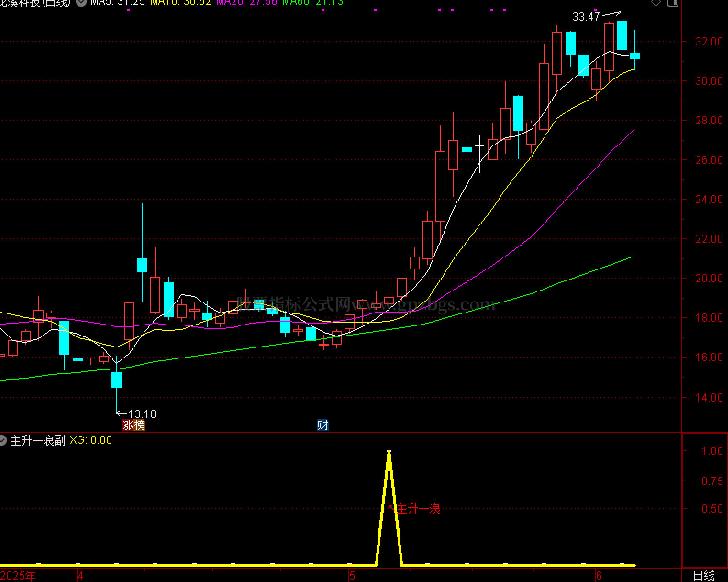Open the dropdown arrow beside the stock name
This screenshot has width=728, height=582.
[81, 2]
